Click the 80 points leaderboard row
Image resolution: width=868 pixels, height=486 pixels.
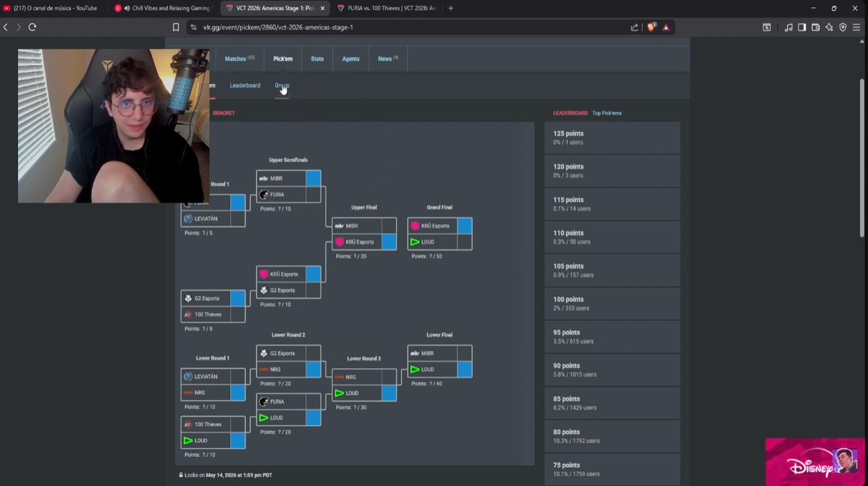(x=612, y=437)
